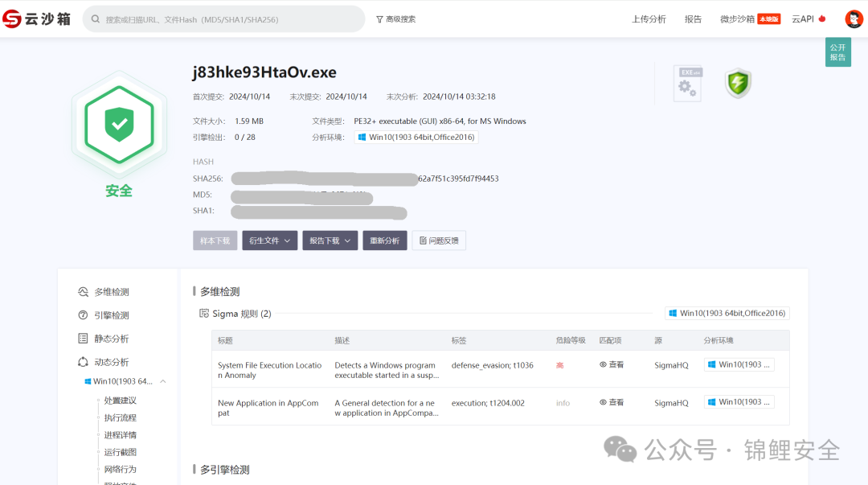Click Win10(1903 tag in New Application row
This screenshot has height=485, width=868.
click(x=739, y=402)
